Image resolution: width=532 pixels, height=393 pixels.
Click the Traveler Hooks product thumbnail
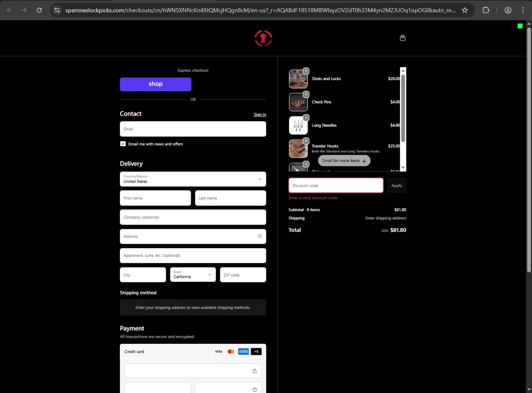coord(298,149)
